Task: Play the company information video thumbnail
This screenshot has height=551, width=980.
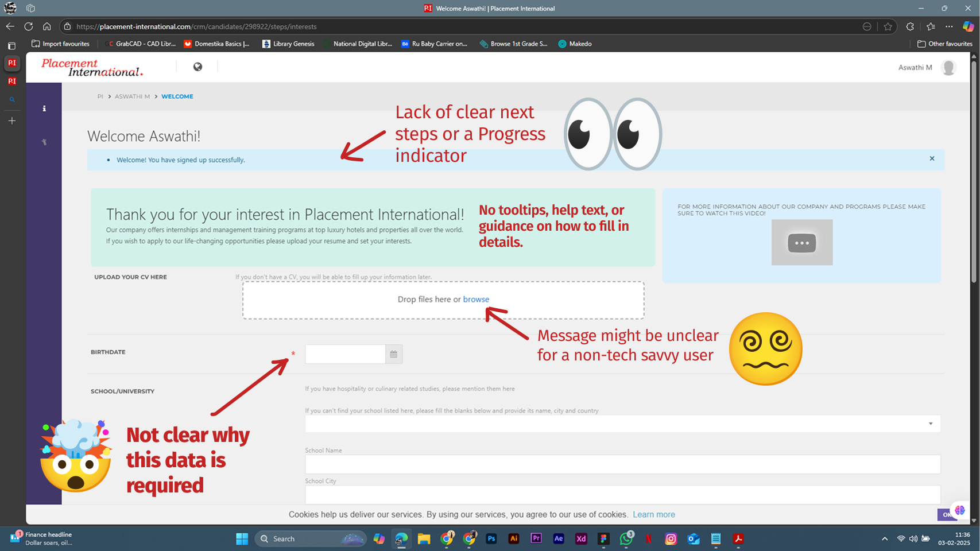Action: click(801, 242)
